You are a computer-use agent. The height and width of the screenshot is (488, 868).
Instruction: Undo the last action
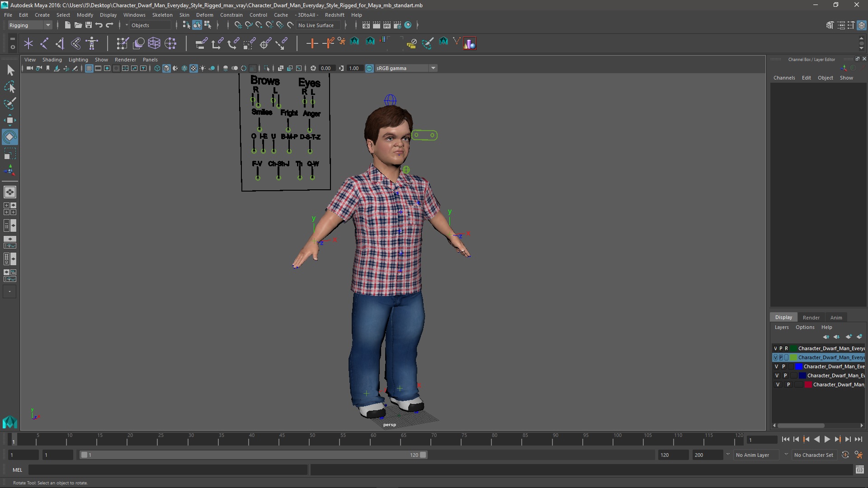tap(99, 25)
